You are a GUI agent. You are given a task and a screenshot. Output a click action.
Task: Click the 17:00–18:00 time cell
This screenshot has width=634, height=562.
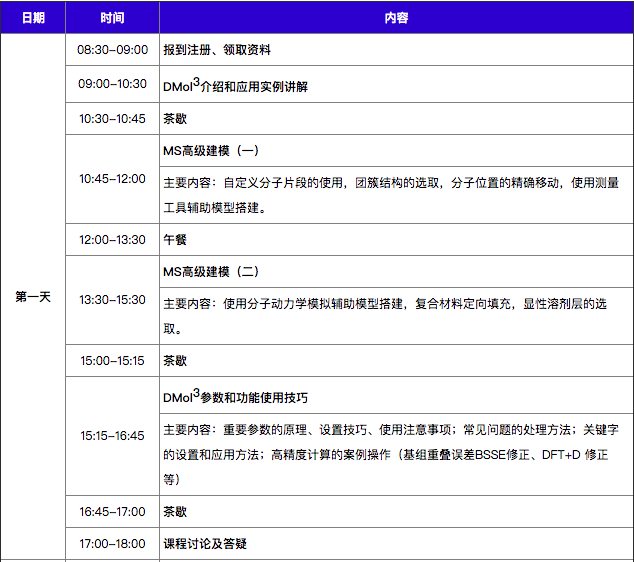[112, 543]
